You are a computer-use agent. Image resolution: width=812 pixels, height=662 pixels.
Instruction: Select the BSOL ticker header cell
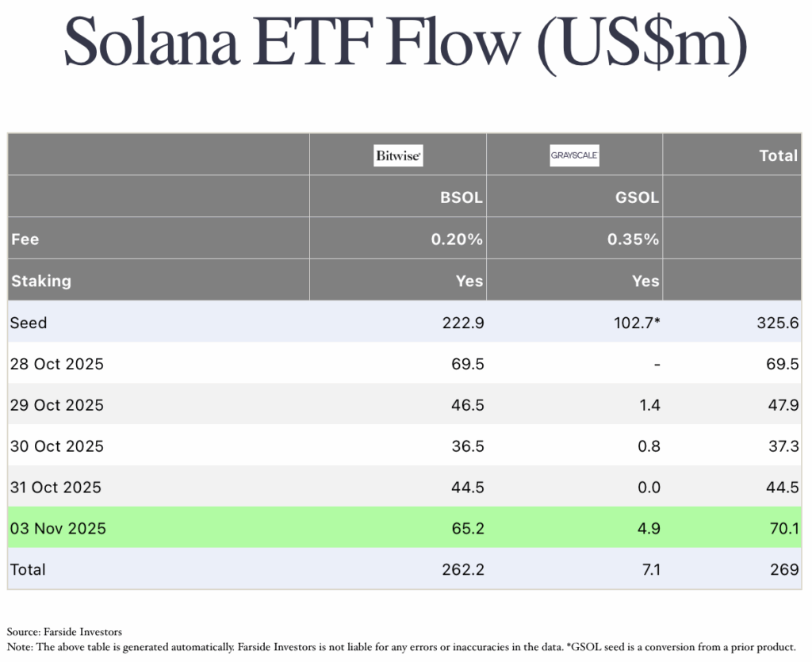point(461,197)
